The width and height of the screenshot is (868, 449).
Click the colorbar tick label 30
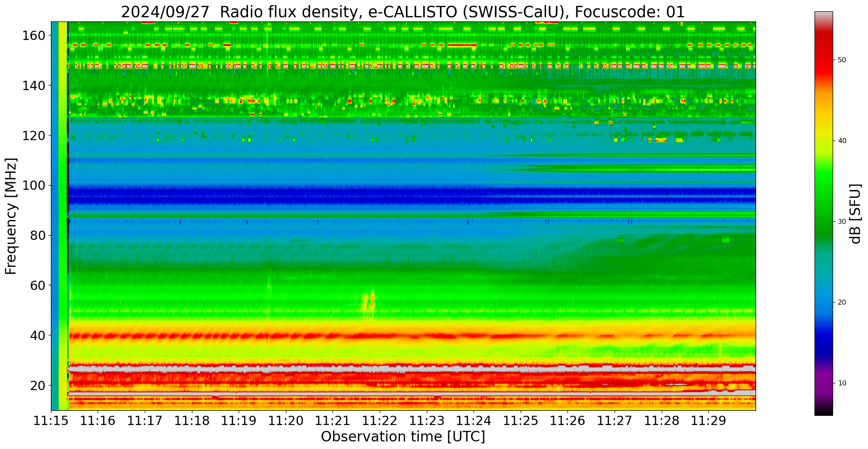point(842,222)
